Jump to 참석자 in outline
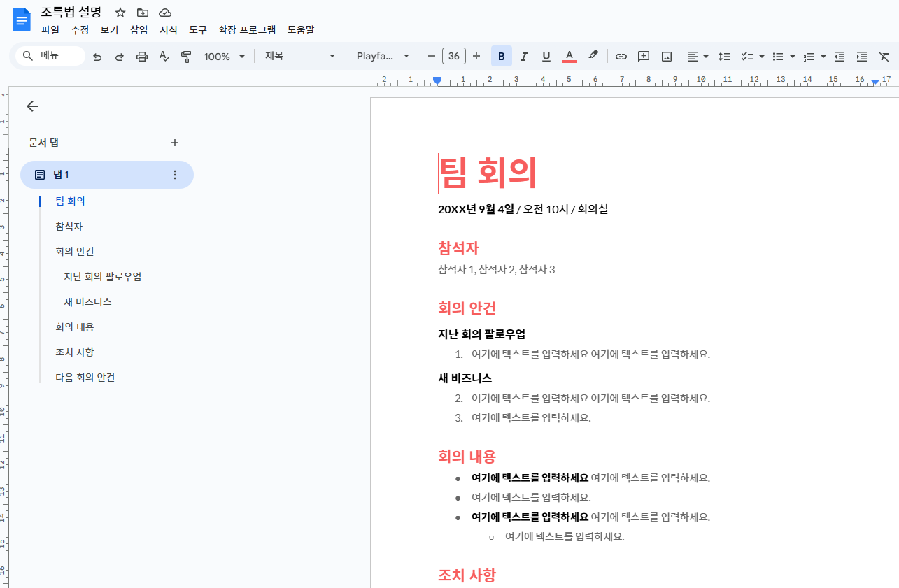Screen dimensions: 899x588 (x=69, y=227)
